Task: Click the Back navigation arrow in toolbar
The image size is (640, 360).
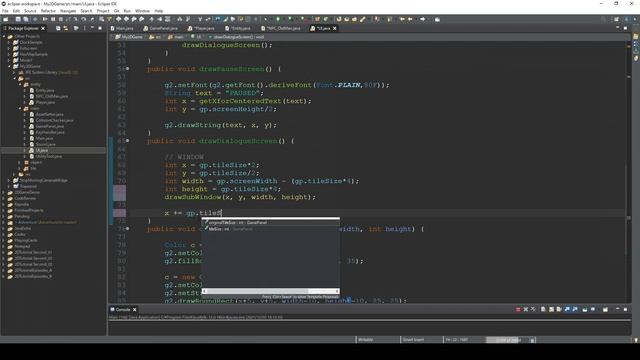Action: [410, 19]
